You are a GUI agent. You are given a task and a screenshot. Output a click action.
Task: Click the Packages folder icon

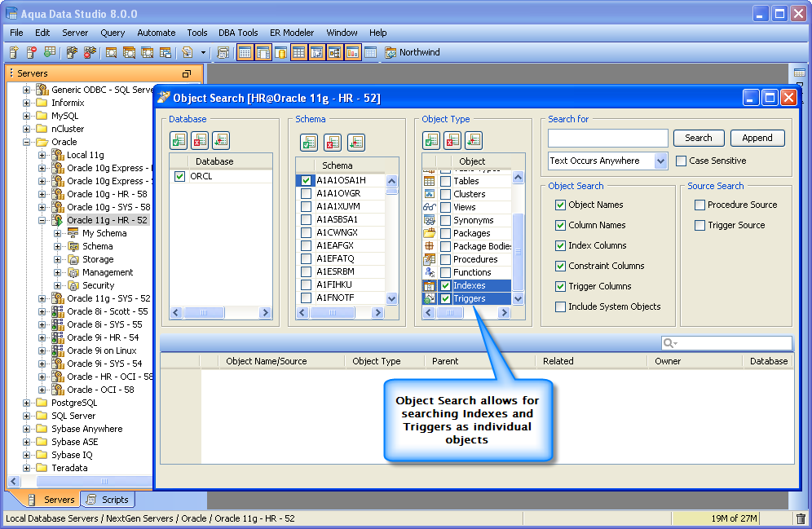430,233
